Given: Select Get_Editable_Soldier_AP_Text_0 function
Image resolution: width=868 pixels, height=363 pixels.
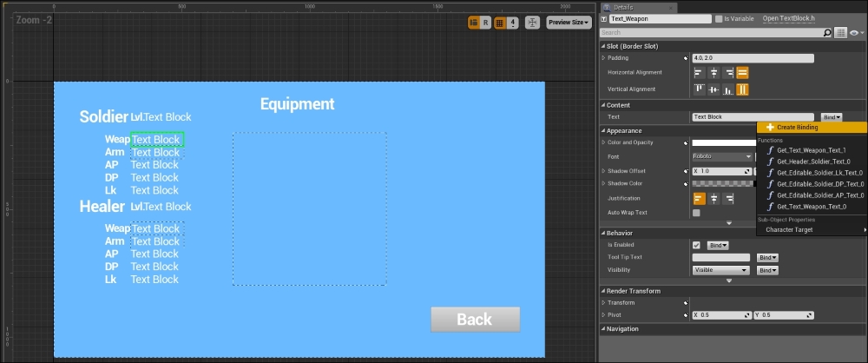Looking at the screenshot, I should 812,195.
